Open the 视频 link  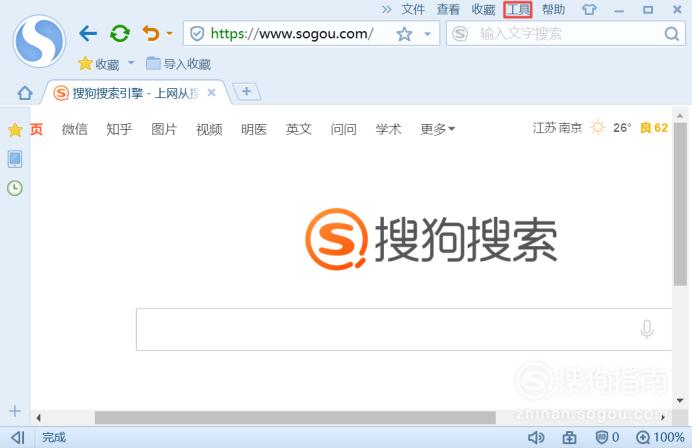[209, 129]
